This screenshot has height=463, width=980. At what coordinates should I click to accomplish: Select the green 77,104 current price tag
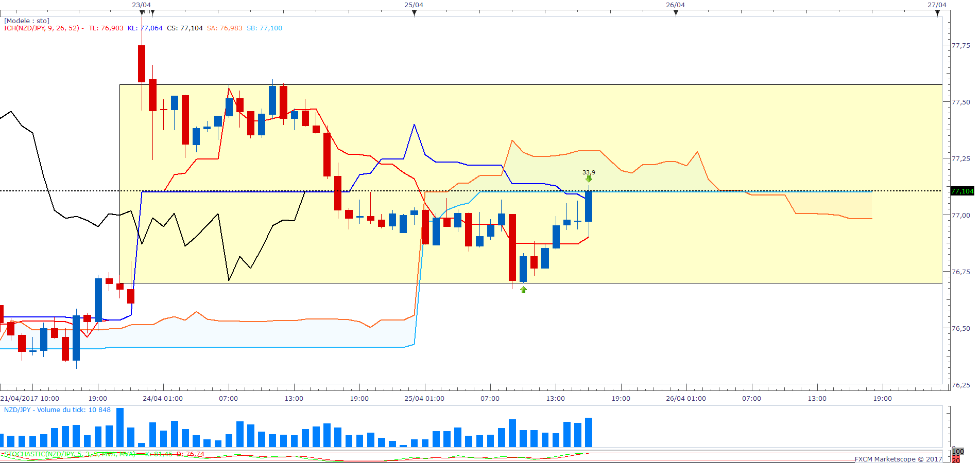[962, 191]
